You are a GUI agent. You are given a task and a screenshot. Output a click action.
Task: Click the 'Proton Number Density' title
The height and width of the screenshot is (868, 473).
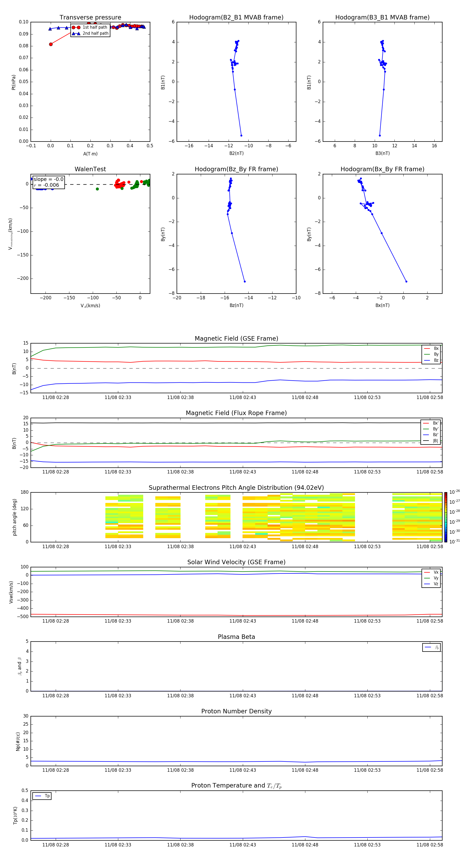pyautogui.click(x=236, y=711)
